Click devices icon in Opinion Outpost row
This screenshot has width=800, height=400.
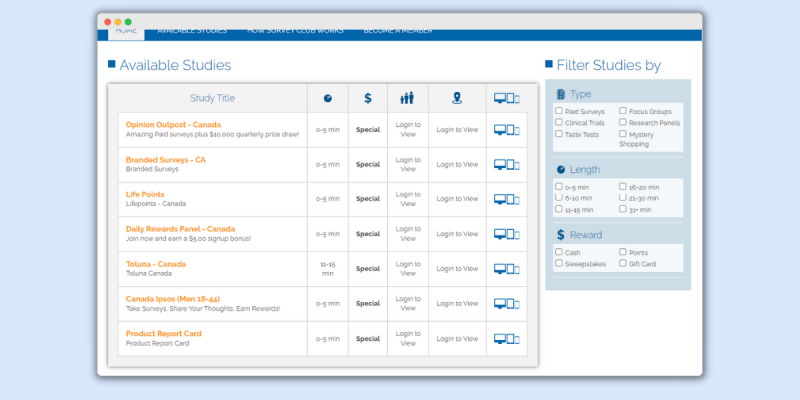click(507, 130)
